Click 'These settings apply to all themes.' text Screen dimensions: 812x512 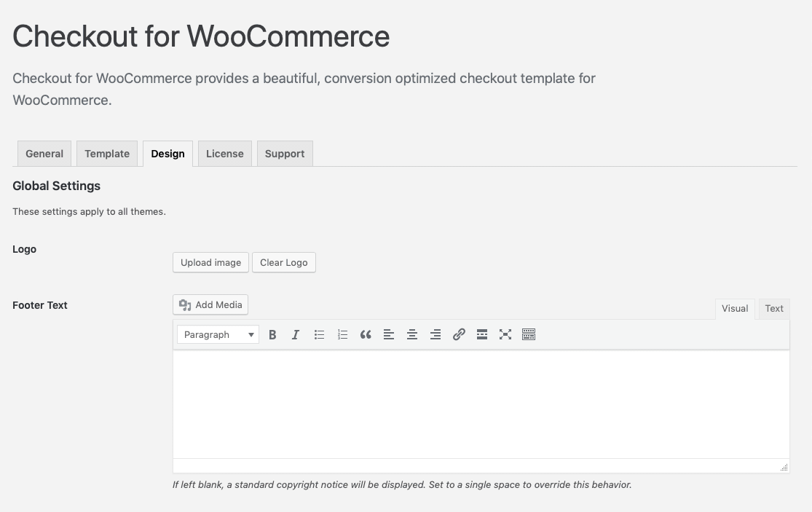pyautogui.click(x=89, y=212)
